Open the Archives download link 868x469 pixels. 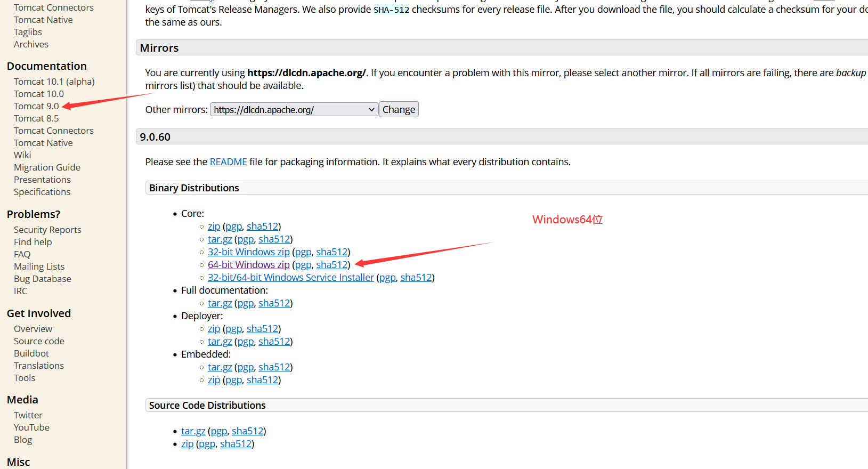coord(31,44)
